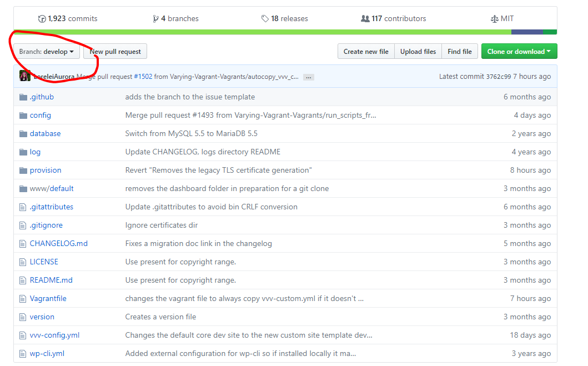The width and height of the screenshot is (588, 366).
Task: Click file icon next to version
Action: click(x=23, y=317)
